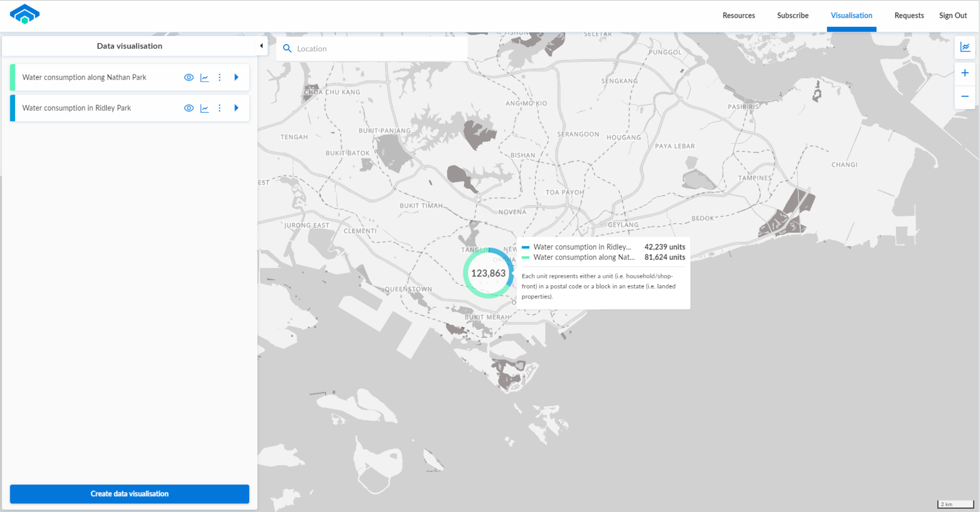
Task: Open chart for Water consumption in Ridley Park
Action: point(205,108)
